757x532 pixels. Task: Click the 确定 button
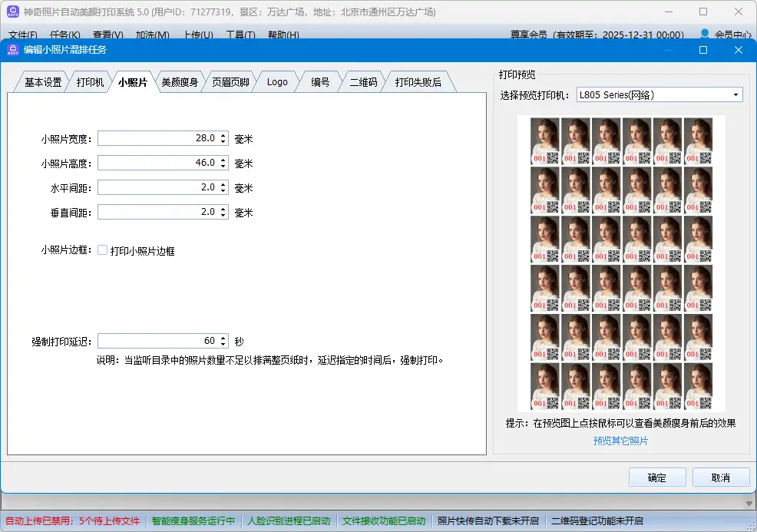click(656, 477)
